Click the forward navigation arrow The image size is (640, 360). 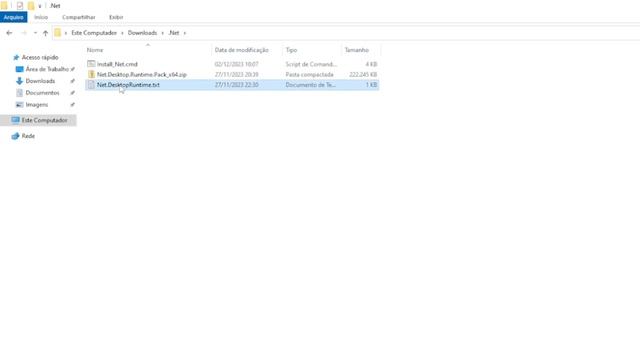pos(24,33)
